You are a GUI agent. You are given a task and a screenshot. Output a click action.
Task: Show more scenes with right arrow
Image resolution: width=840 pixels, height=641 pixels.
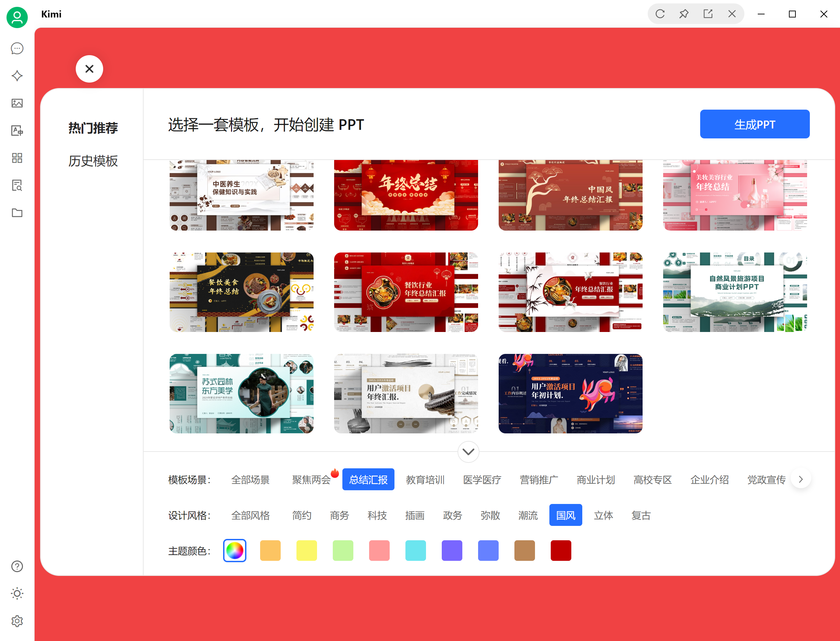click(801, 479)
